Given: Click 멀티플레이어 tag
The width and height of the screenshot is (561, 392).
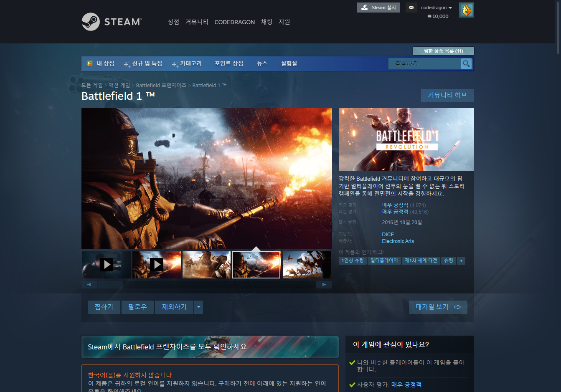Looking at the screenshot, I should [x=384, y=260].
